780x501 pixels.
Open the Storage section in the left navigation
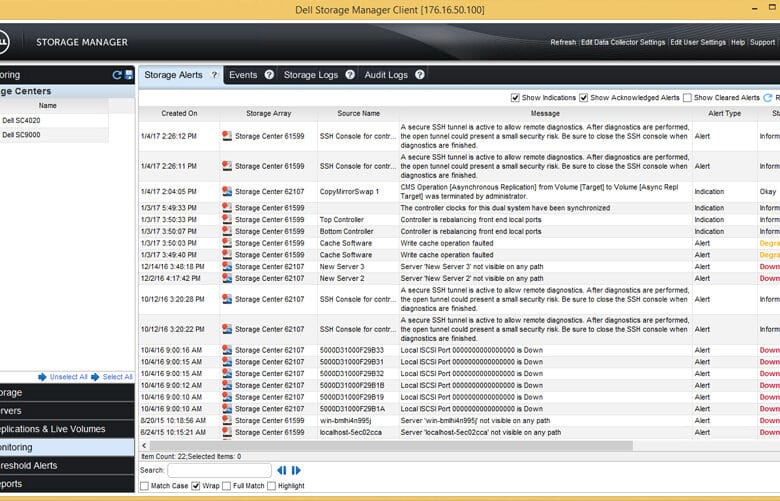click(67, 393)
